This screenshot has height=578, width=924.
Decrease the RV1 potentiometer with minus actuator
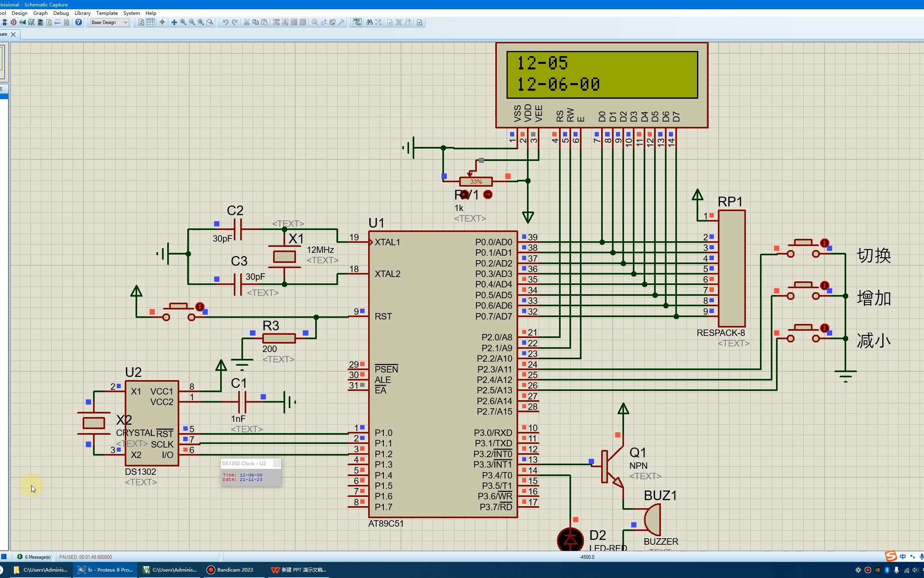(488, 195)
